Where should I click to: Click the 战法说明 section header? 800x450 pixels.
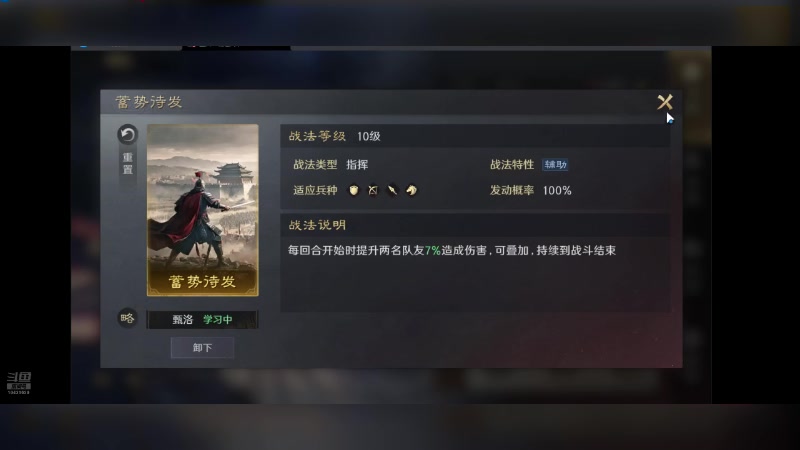pos(317,225)
